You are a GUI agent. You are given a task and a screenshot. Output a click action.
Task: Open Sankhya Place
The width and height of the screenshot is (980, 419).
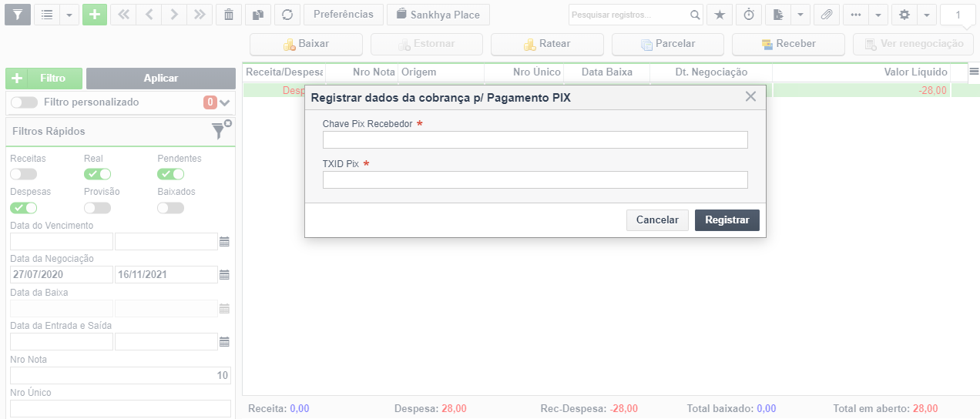click(438, 14)
